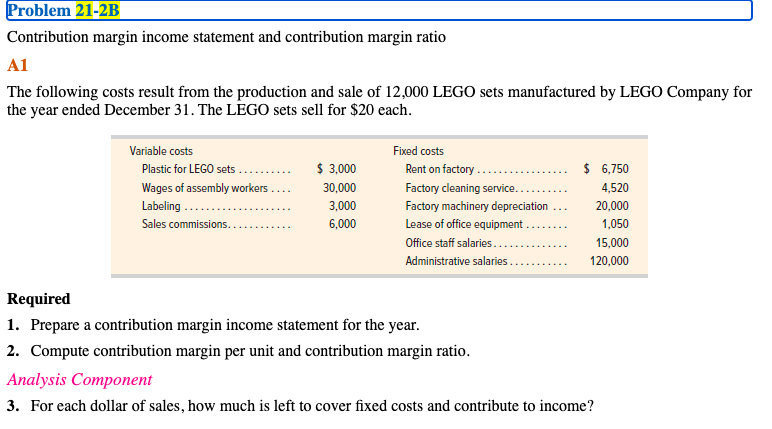
Task: Click the highlighted '2B' in the heading
Action: coord(109,10)
